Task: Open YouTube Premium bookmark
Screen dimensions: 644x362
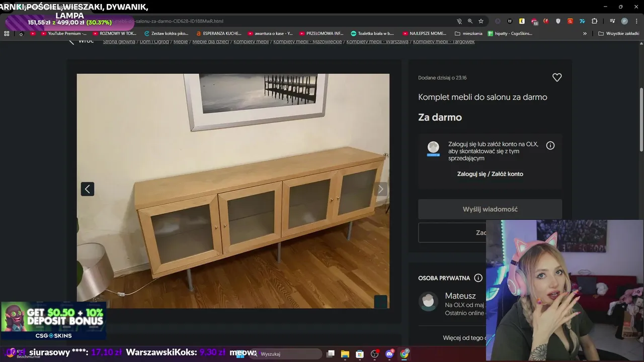Action: [x=63, y=34]
